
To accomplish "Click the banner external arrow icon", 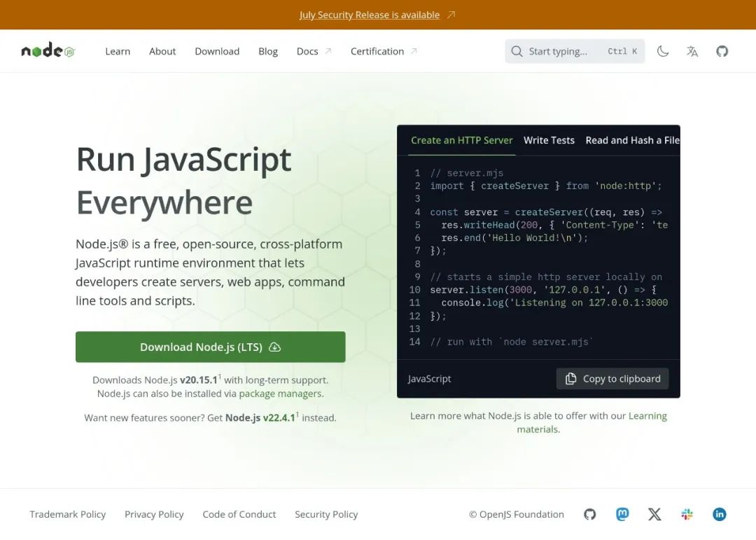I will tap(451, 15).
